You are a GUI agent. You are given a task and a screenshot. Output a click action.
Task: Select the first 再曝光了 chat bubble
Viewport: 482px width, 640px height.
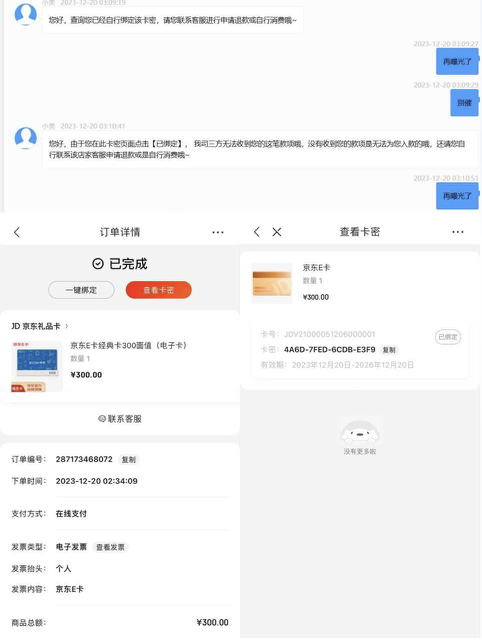point(457,62)
